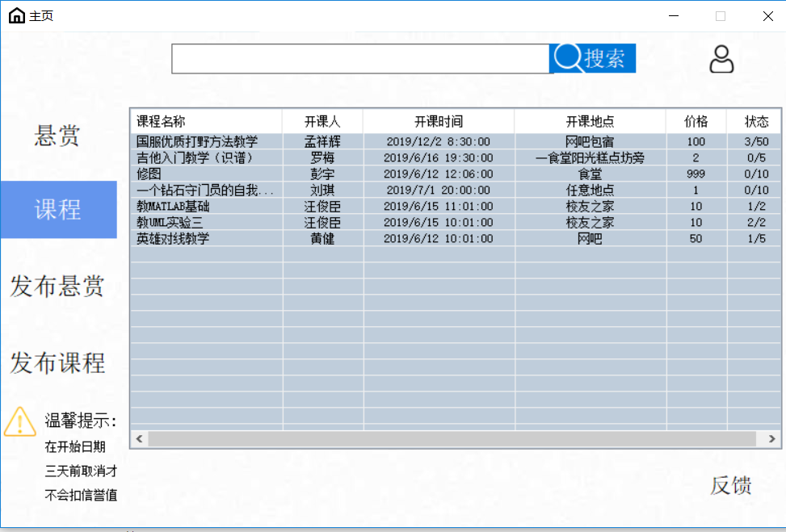Sort by 课程名称 column header

tap(206, 121)
